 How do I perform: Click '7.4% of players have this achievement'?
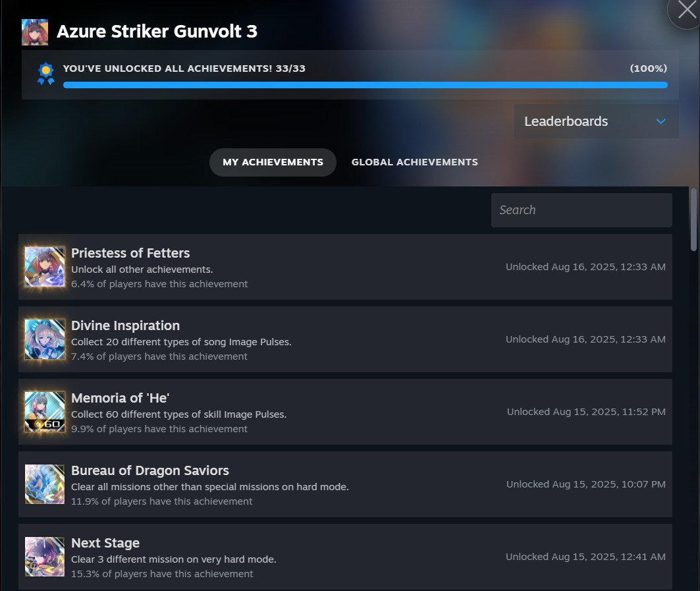pos(159,356)
